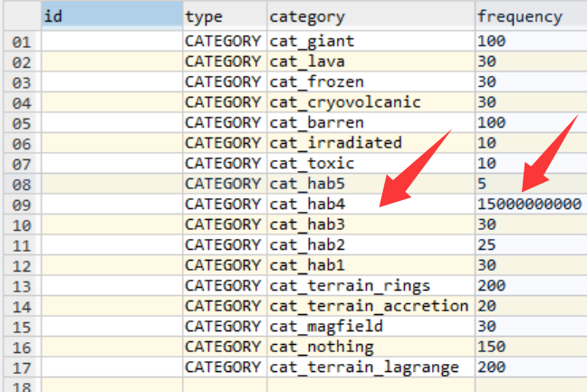Select the 15000000000 frequency cell
The width and height of the screenshot is (587, 392).
(531, 205)
